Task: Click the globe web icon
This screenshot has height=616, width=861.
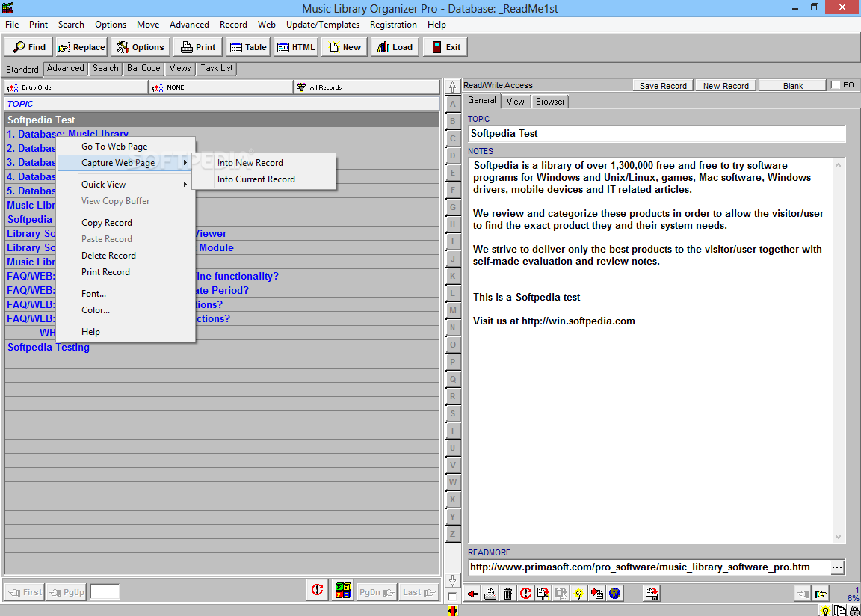Action: point(615,594)
